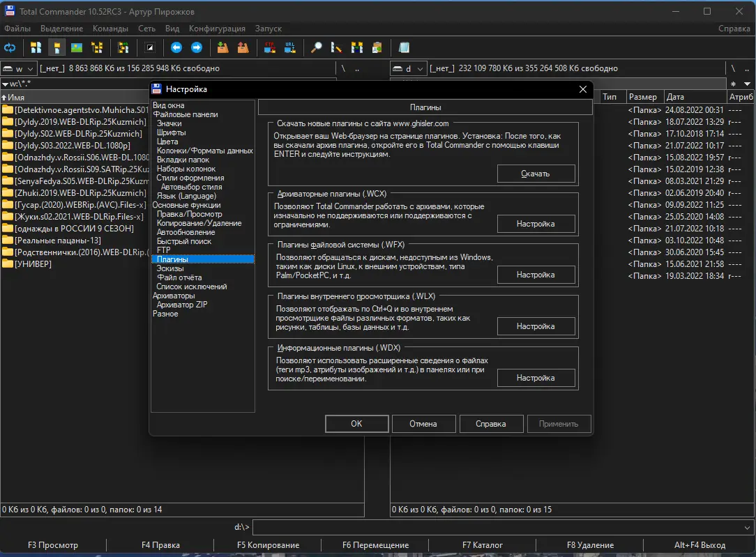The height and width of the screenshot is (557, 756).
Task: Open the left drive dropdown 'w'
Action: pyautogui.click(x=19, y=69)
